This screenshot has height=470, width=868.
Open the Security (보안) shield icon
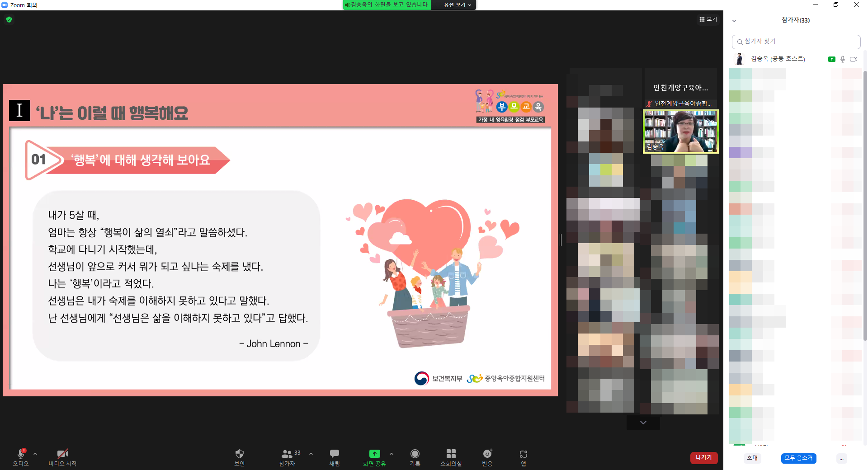[240, 454]
